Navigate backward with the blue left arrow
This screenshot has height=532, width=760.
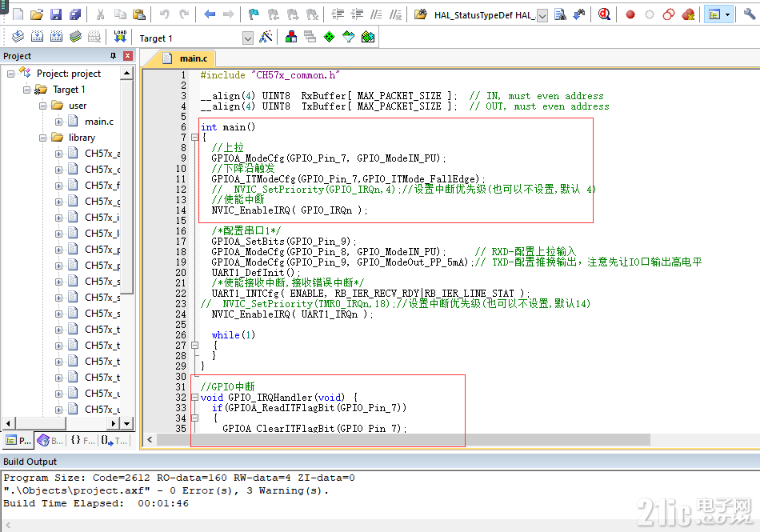210,14
